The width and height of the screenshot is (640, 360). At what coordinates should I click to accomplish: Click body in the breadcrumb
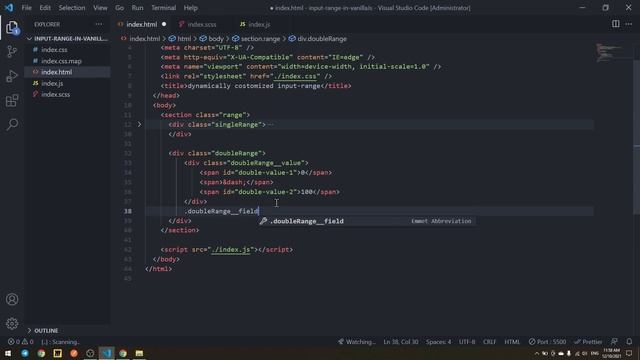(216, 39)
